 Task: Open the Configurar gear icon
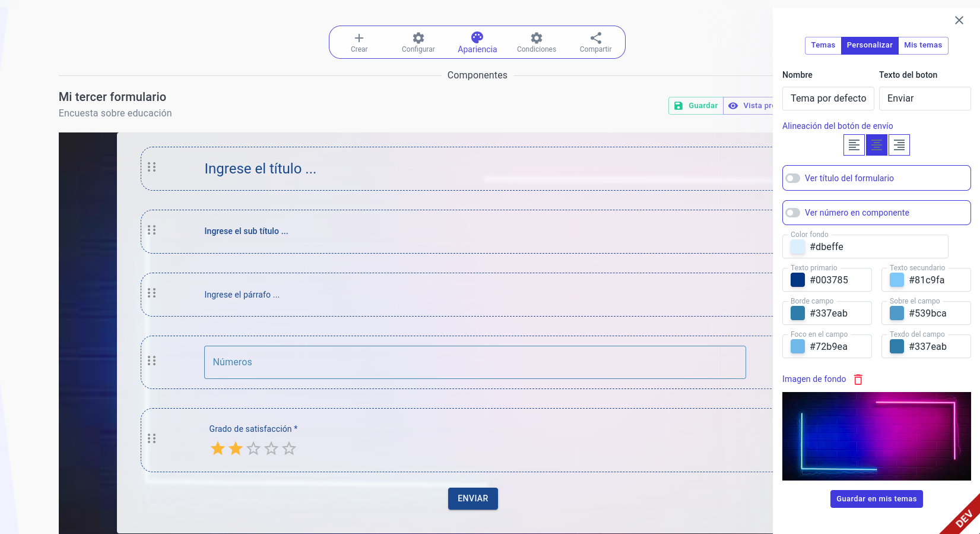418,38
